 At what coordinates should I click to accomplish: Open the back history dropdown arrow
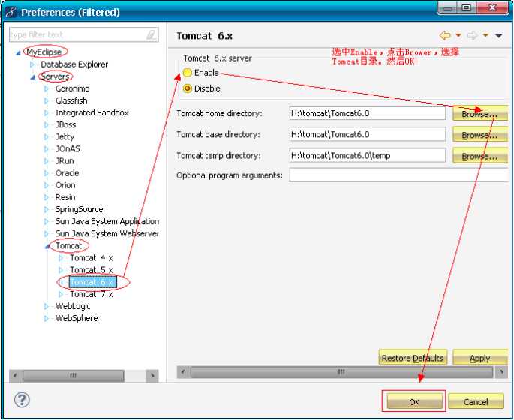coord(458,35)
